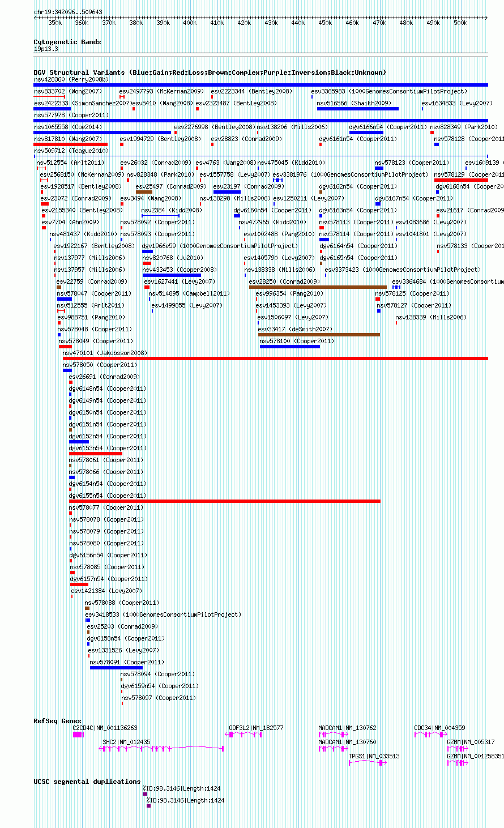Select esv1421384 (Levy2007) variant label
This screenshot has width=504, height=828.
(x=106, y=591)
